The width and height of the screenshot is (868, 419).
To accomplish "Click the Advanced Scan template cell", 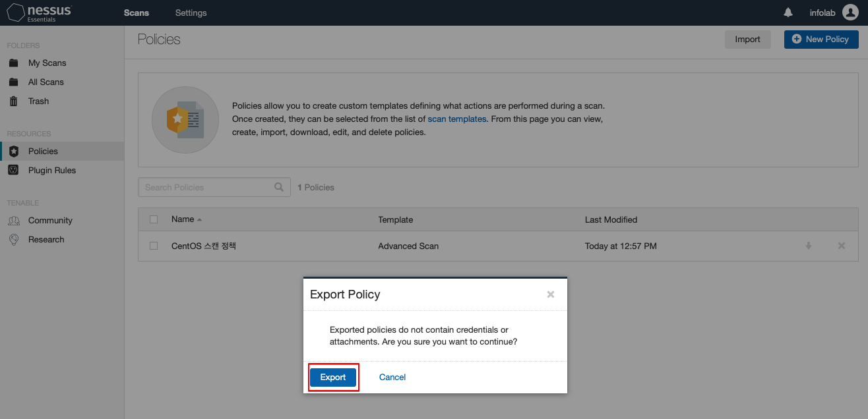I will 408,246.
